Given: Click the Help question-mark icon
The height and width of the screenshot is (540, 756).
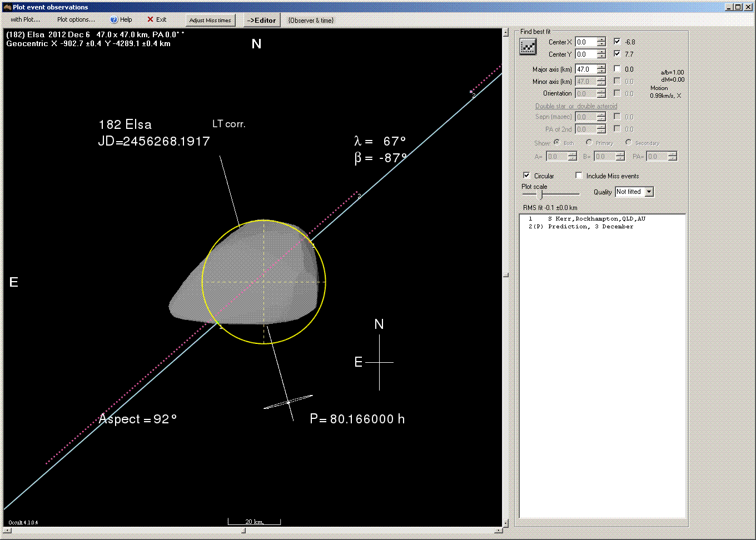Looking at the screenshot, I should coord(114,19).
